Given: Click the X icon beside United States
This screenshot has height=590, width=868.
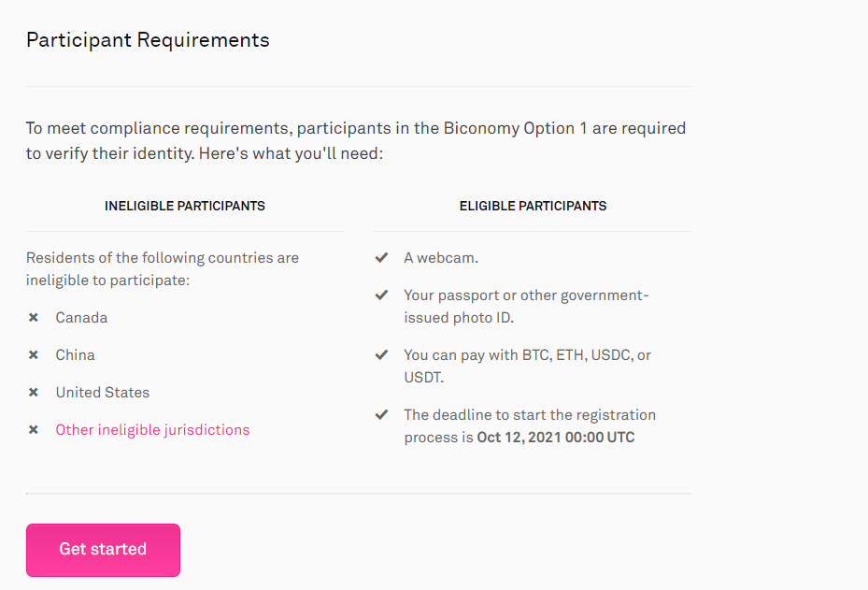Looking at the screenshot, I should (34, 392).
